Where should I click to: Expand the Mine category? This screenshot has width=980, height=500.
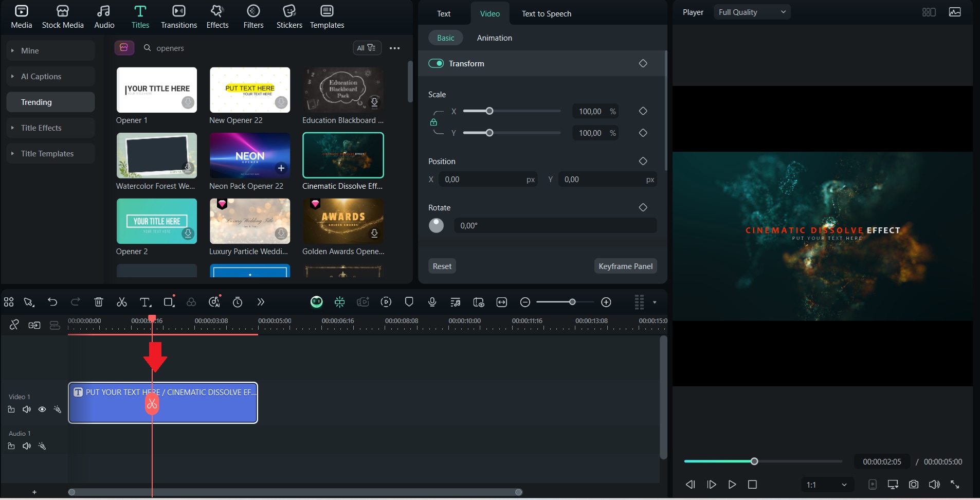(50, 50)
